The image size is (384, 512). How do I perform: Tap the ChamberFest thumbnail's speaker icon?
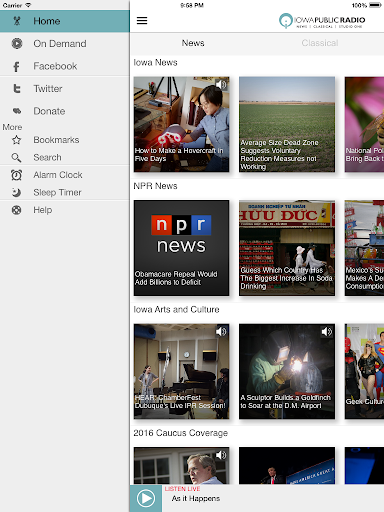pyautogui.click(x=221, y=331)
